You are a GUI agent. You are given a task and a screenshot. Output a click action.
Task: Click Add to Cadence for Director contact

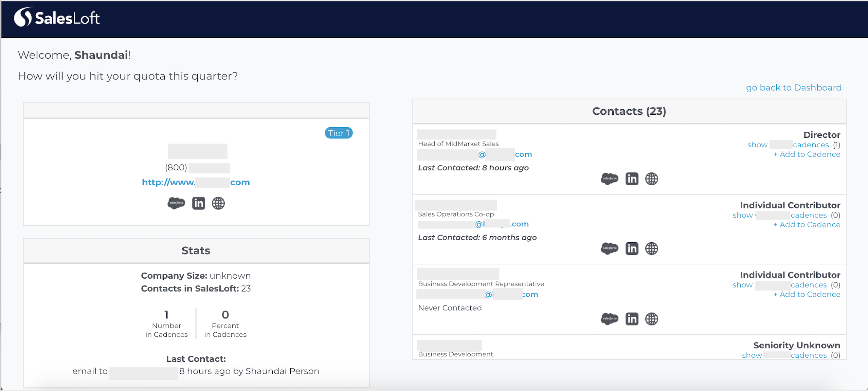click(807, 154)
